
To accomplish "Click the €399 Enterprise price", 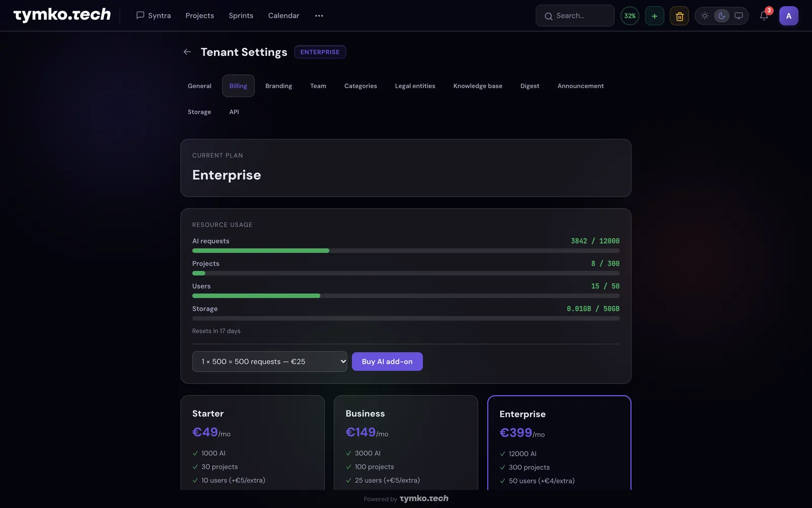I will pos(516,432).
